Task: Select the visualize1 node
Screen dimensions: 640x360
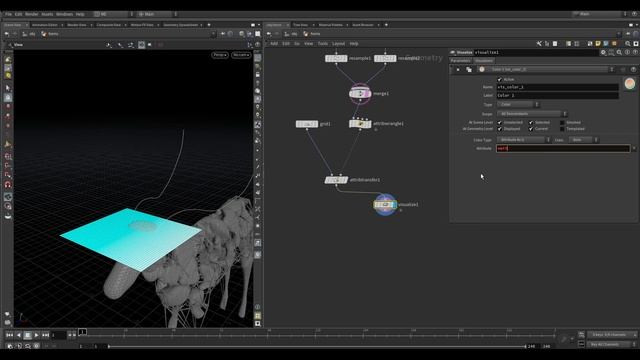Action: [385, 204]
